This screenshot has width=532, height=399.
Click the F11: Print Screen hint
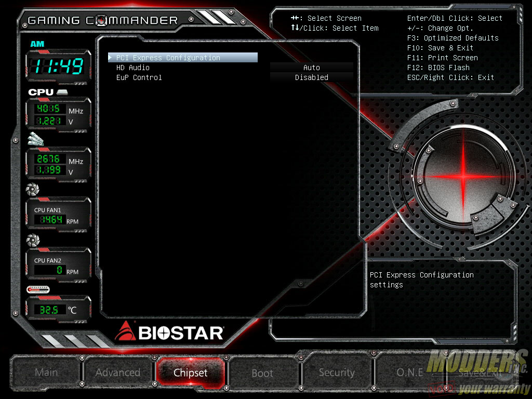(443, 58)
